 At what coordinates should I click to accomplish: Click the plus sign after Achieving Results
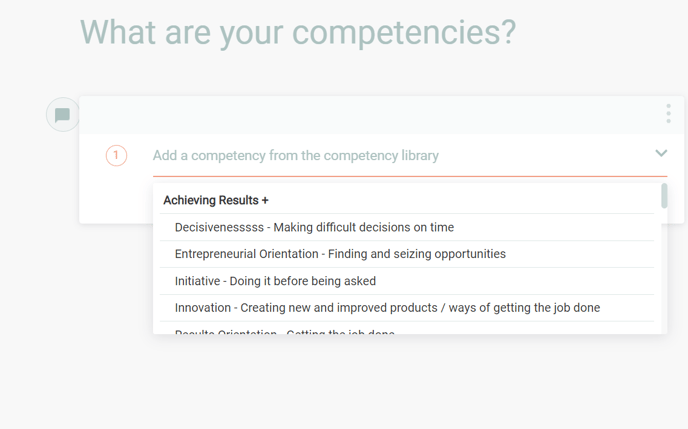point(265,200)
